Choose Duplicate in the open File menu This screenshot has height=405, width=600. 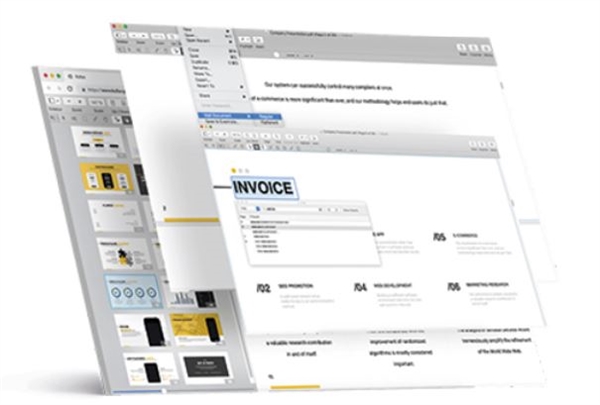pyautogui.click(x=200, y=62)
